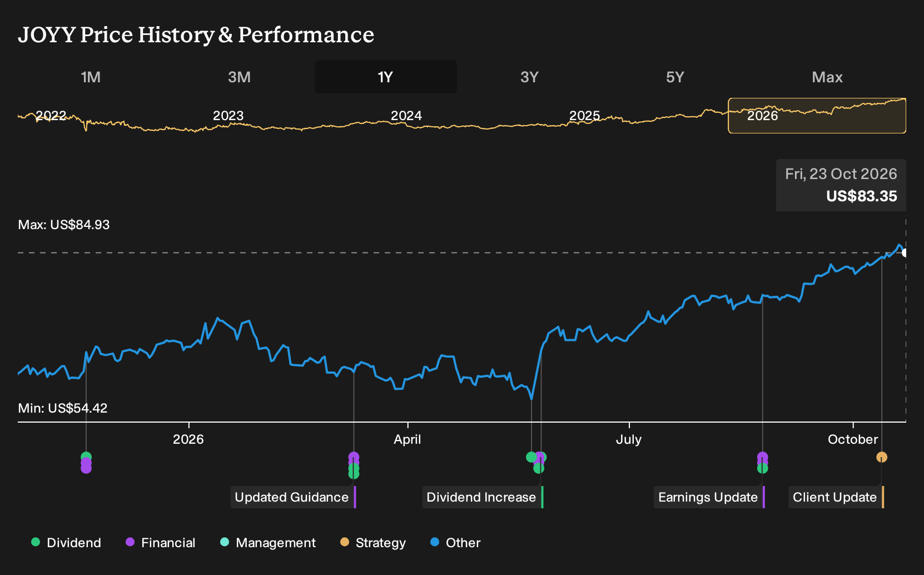Click the bottom purple event dot before 2026
Viewport: 924px width, 575px height.
coord(86,468)
